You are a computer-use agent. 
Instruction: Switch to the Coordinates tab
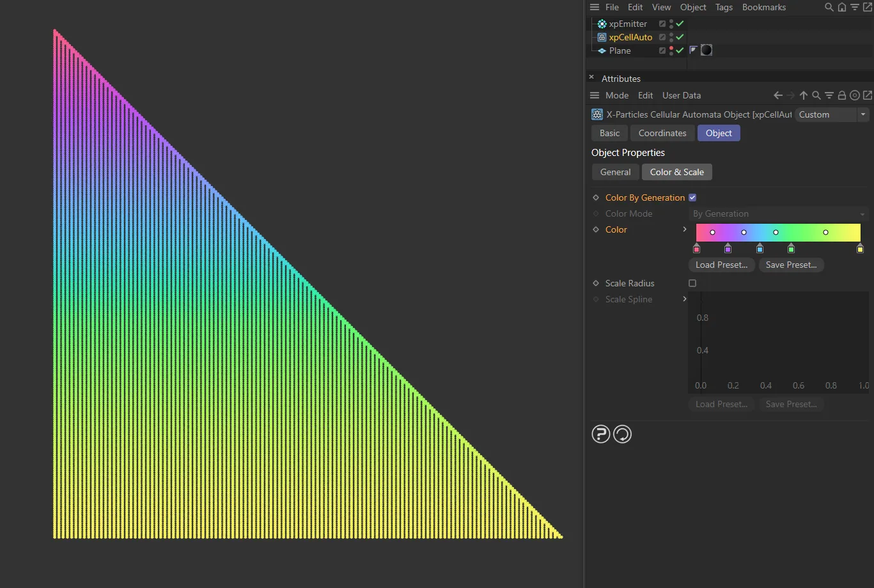(662, 133)
